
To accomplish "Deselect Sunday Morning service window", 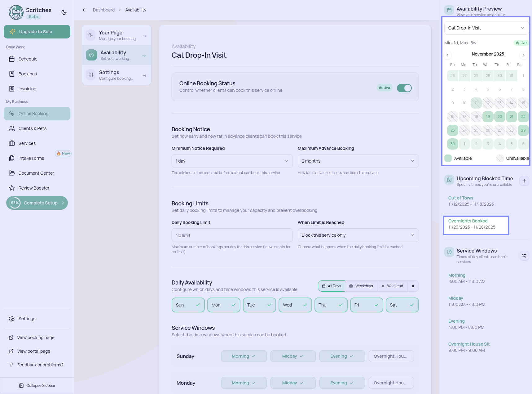I will click(x=244, y=356).
